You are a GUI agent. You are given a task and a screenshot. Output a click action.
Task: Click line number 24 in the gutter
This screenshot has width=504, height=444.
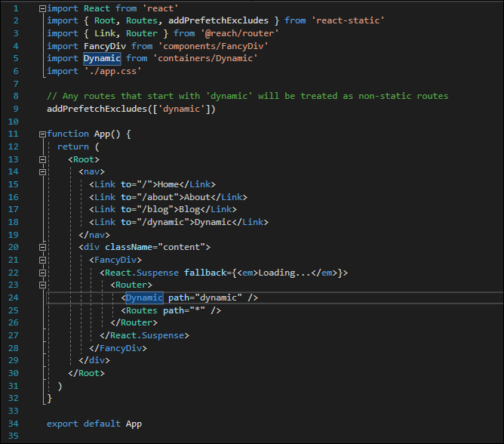(13, 298)
